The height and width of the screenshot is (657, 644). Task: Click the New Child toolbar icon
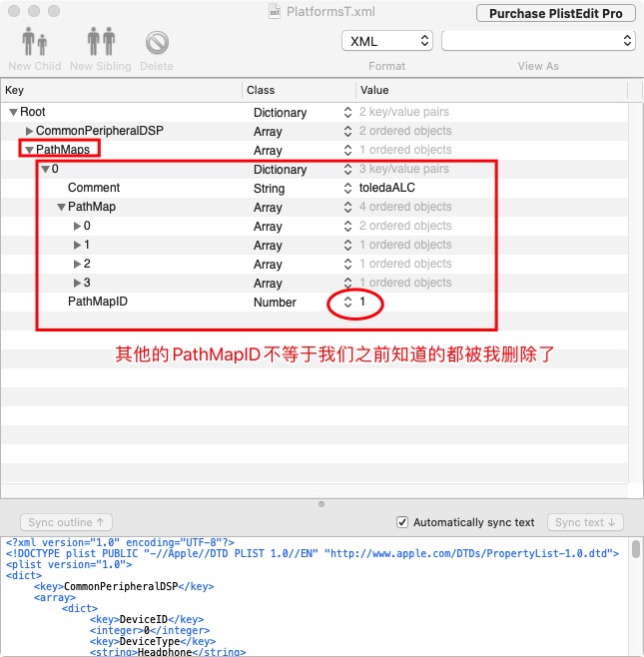tap(35, 42)
